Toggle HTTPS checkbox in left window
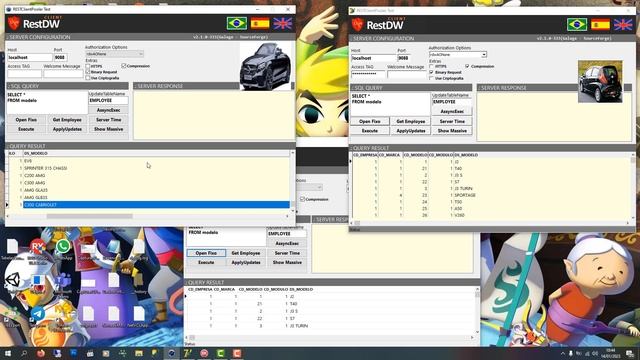 coord(88,66)
